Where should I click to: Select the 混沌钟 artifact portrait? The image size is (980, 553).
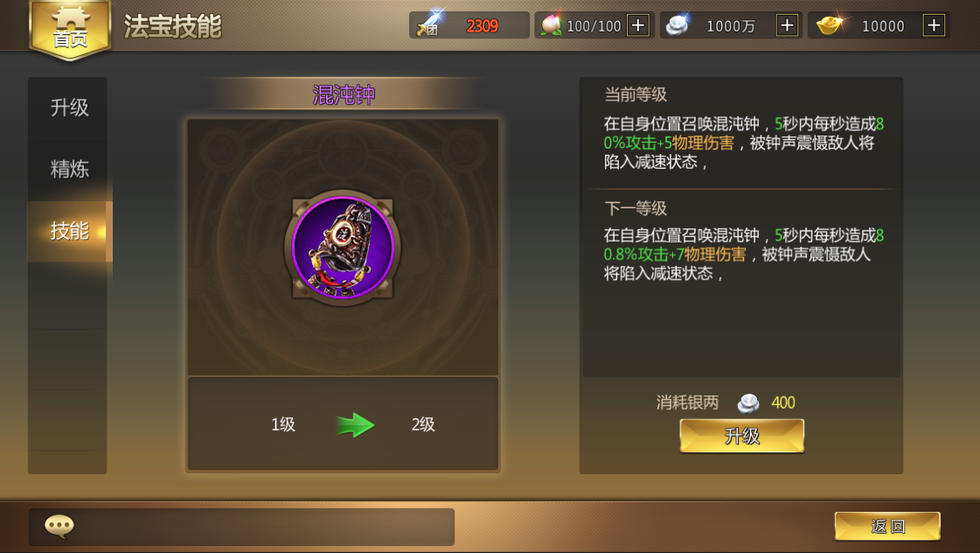[343, 248]
